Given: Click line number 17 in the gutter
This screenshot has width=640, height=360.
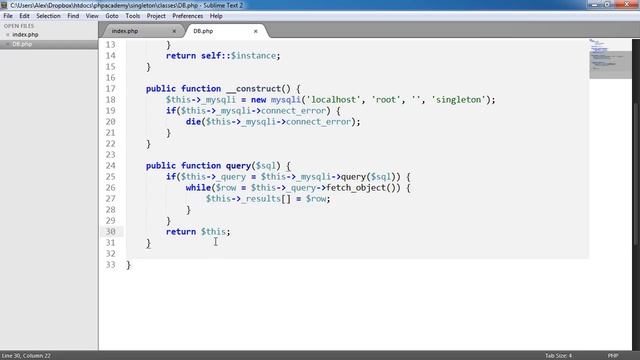Looking at the screenshot, I should [x=110, y=89].
